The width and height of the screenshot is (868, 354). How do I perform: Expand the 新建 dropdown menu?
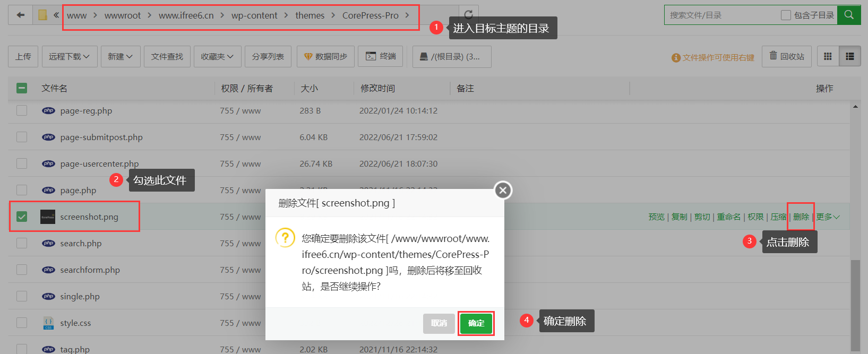(x=120, y=56)
